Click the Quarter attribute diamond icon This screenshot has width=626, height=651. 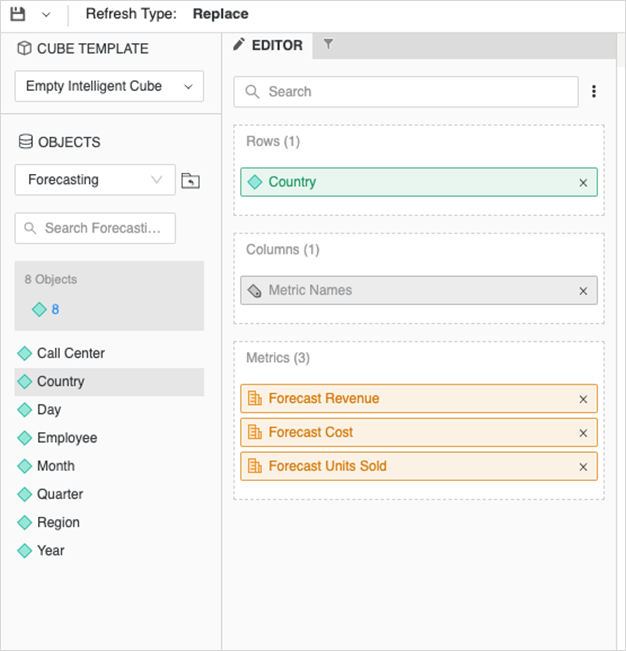click(x=25, y=494)
